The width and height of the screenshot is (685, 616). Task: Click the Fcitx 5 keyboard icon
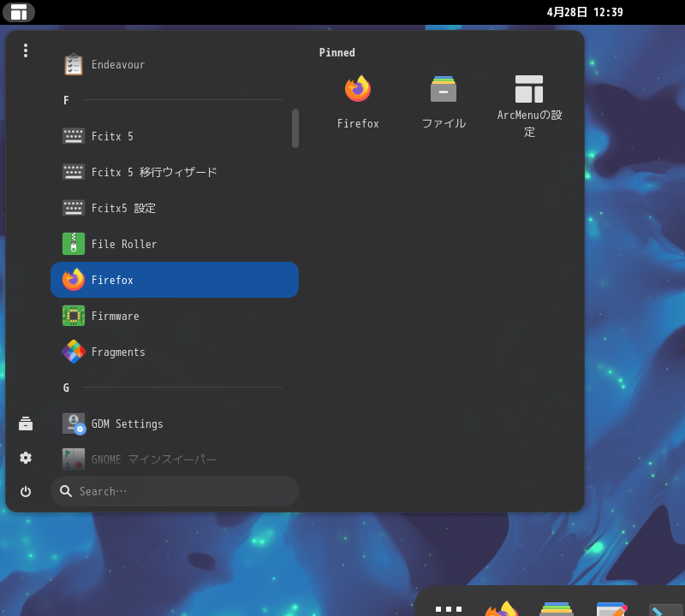point(74,136)
